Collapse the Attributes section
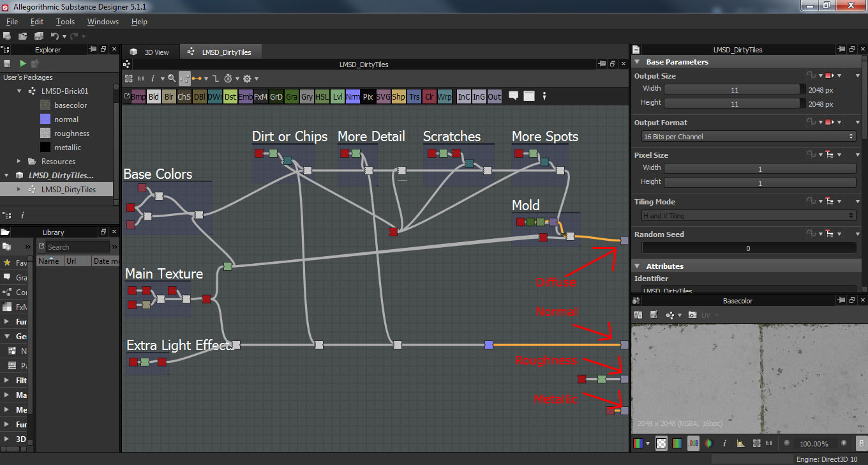Viewport: 868px width, 465px height. (x=637, y=266)
